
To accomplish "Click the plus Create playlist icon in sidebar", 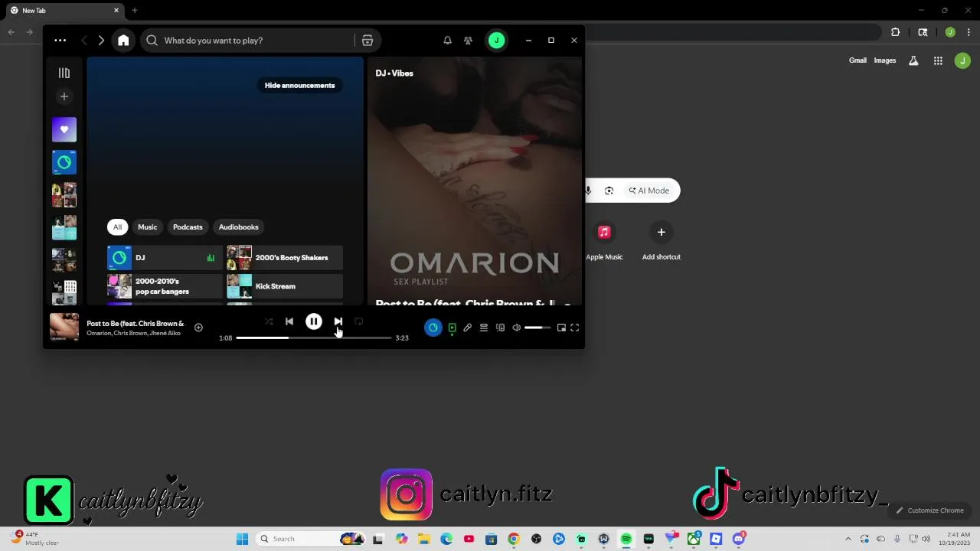I will (x=64, y=96).
